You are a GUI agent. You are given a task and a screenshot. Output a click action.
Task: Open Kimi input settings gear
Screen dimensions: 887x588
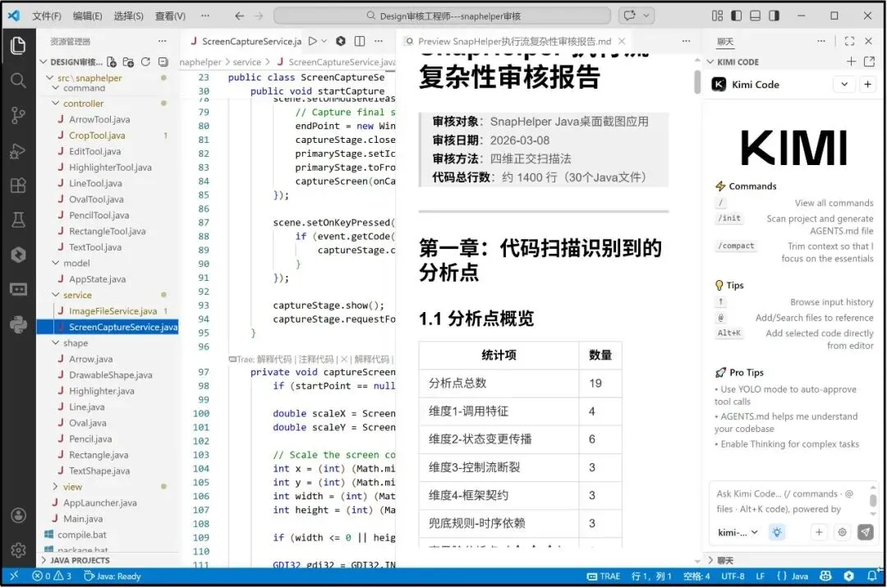[843, 532]
